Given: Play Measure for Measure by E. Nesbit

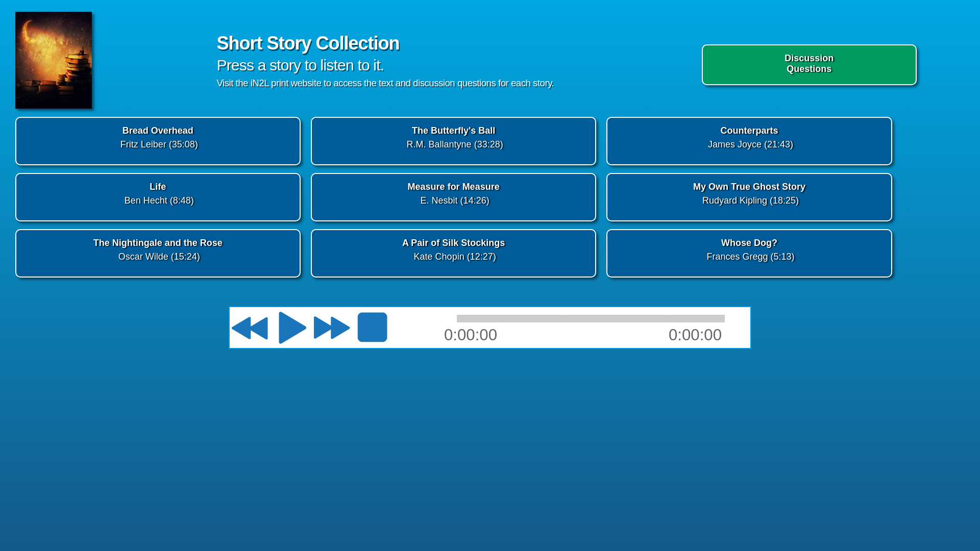Looking at the screenshot, I should tap(453, 197).
